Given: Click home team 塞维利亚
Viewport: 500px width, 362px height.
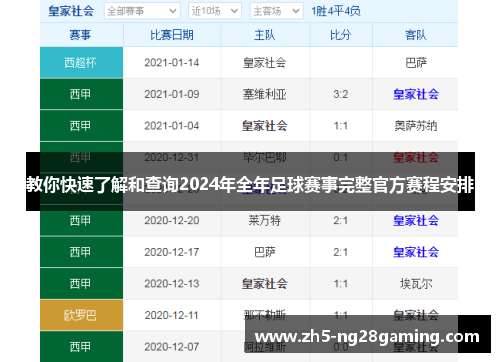Looking at the screenshot, I should pyautogui.click(x=265, y=94).
